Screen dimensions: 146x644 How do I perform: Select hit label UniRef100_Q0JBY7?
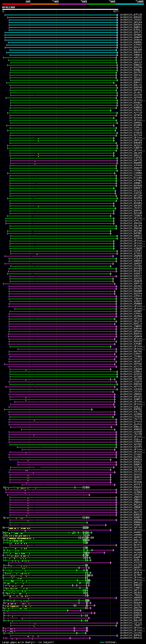click(x=131, y=93)
